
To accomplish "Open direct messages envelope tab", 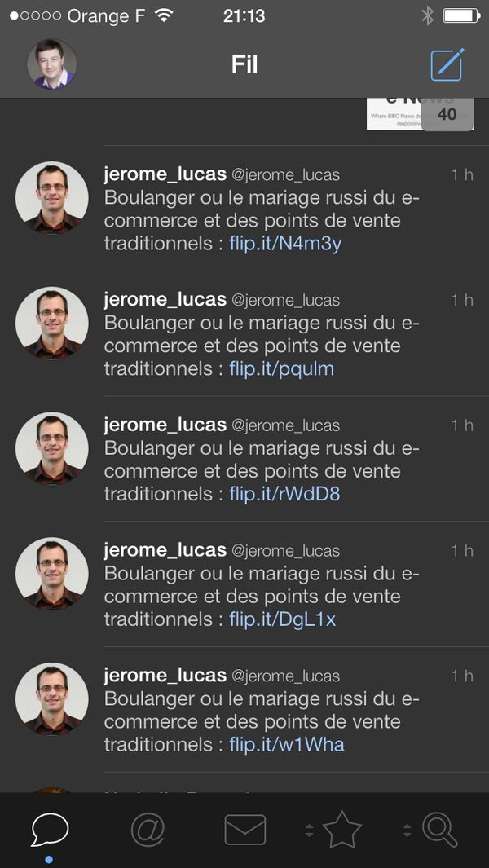I will (244, 830).
